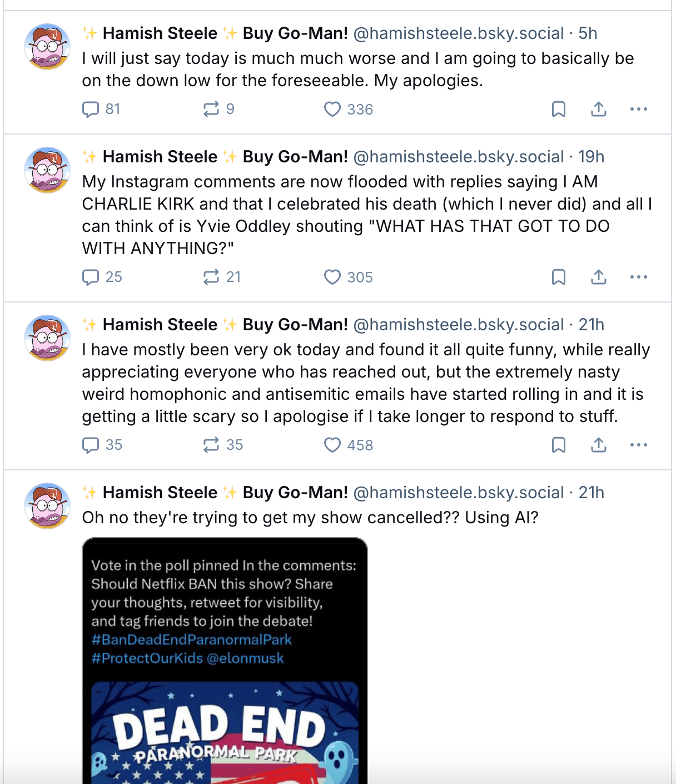The height and width of the screenshot is (784, 676).
Task: Repost the post with 35 reposts
Action: [x=211, y=445]
